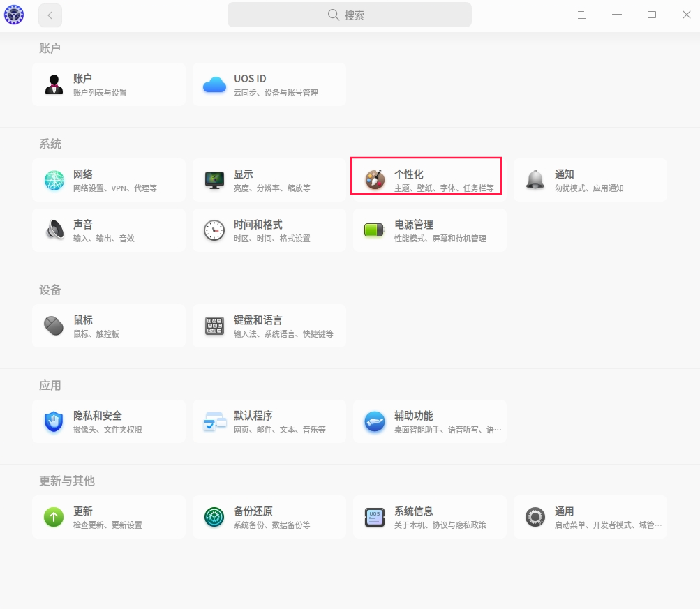The image size is (700, 609).
Task: Open the 系统信息 UOS icon
Action: pyautogui.click(x=375, y=517)
